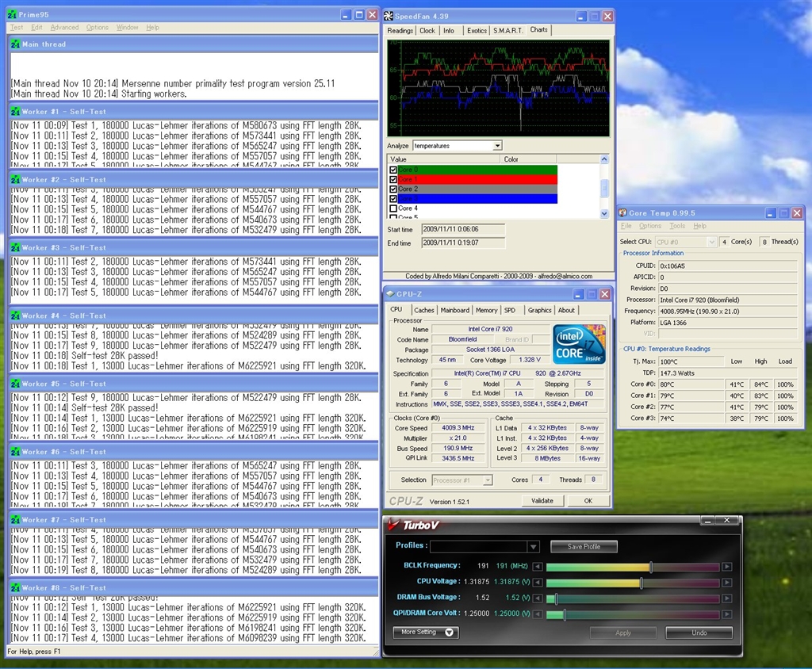
Task: Enable the Core 4 checkbox
Action: pyautogui.click(x=393, y=208)
